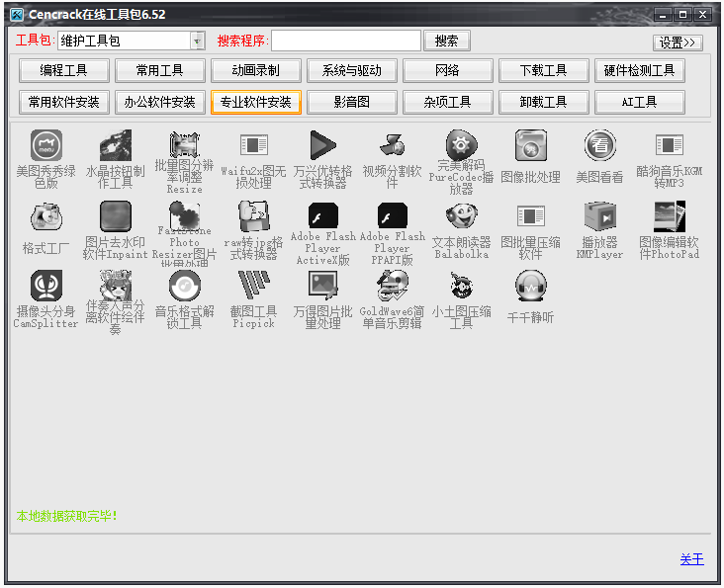Launch 摄像头分身 CamSplitter icon
This screenshot has height=588, width=724.
click(x=45, y=288)
